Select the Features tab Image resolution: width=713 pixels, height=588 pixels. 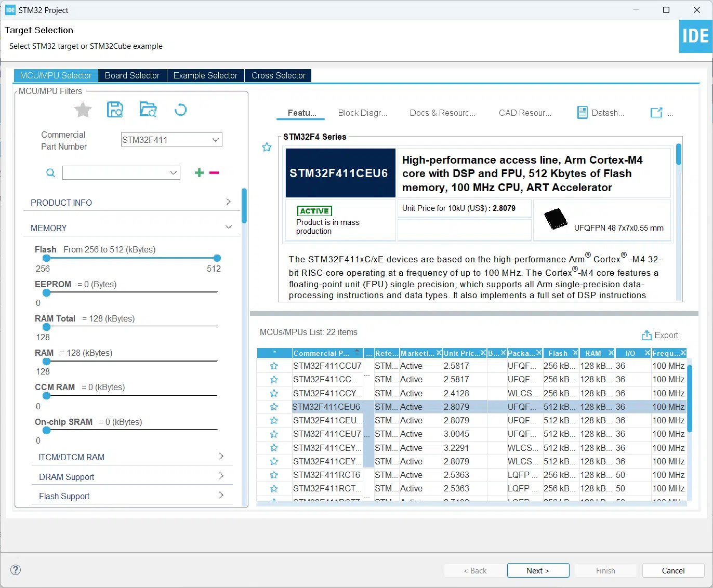pyautogui.click(x=302, y=113)
